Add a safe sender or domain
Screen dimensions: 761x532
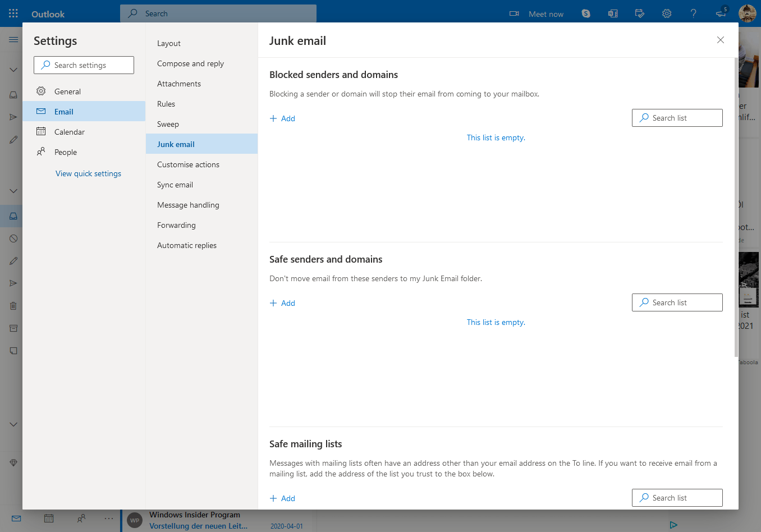click(283, 303)
